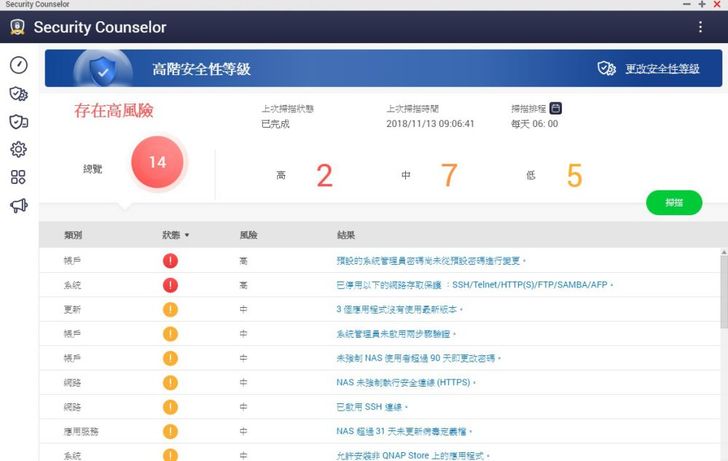728x461 pixels.
Task: Click the schedule text 每天 06:00
Action: (534, 124)
